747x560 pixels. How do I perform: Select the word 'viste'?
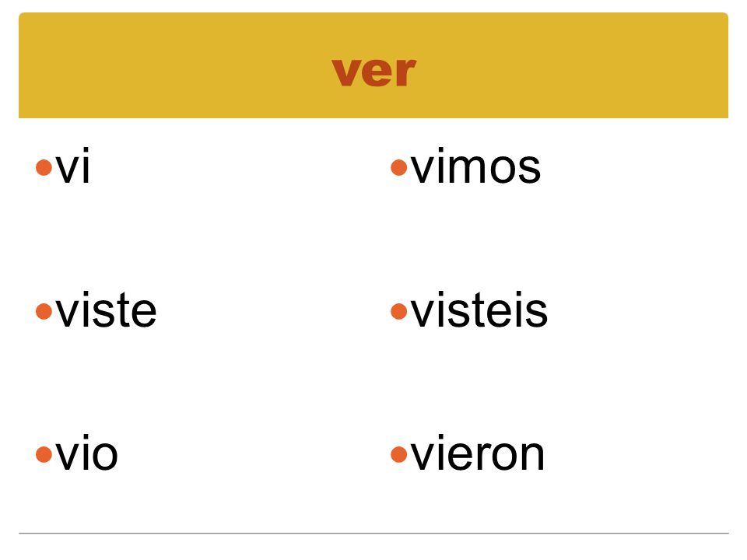pos(106,310)
